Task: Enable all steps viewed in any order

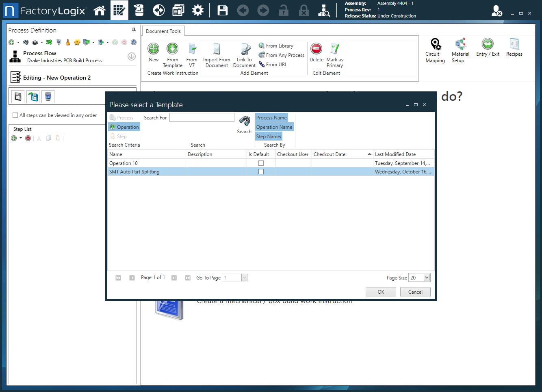Action: pyautogui.click(x=15, y=115)
